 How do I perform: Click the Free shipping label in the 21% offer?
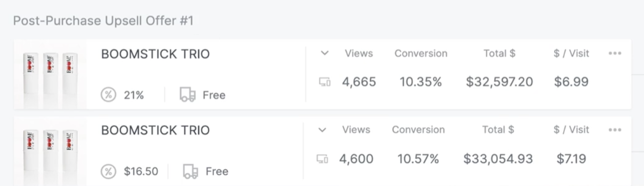pos(214,95)
